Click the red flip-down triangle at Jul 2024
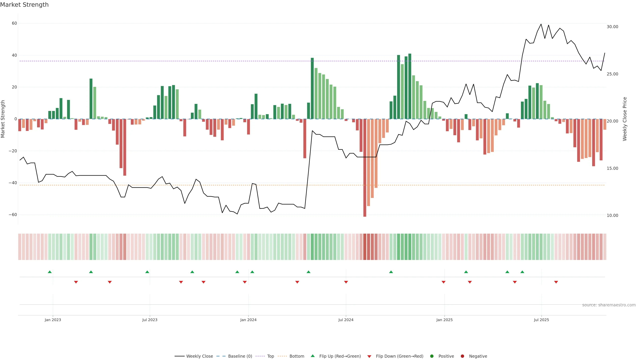Image resolution: width=644 pixels, height=362 pixels. (x=346, y=282)
